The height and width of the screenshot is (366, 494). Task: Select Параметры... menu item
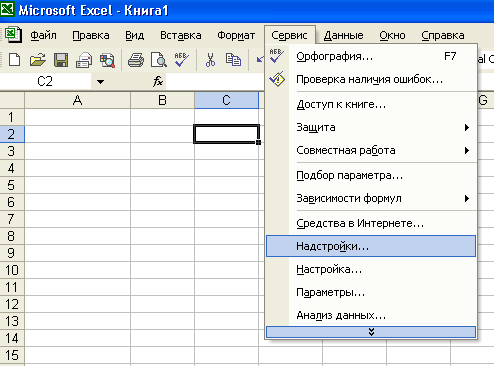click(x=371, y=292)
